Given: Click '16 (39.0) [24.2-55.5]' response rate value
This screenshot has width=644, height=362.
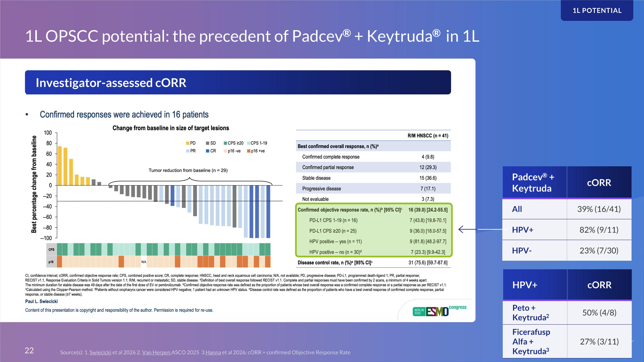Looking at the screenshot, I should (428, 210).
